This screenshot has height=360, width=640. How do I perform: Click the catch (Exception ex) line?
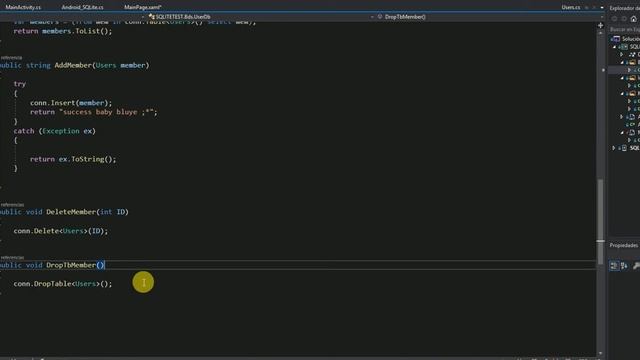[54, 131]
